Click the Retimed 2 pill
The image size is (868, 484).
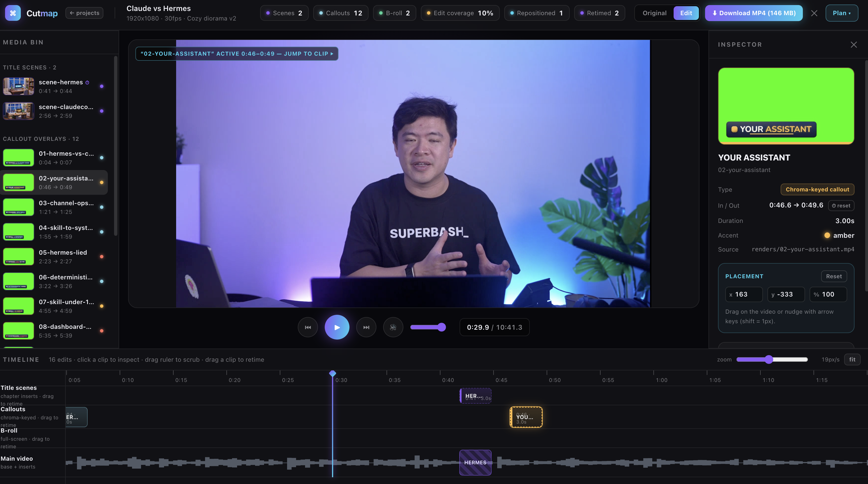[x=599, y=13]
